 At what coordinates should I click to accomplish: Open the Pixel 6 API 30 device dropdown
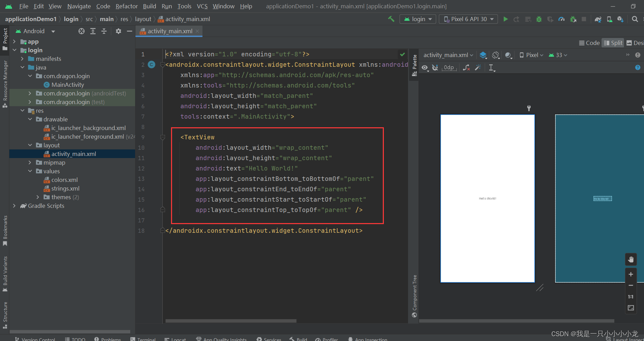(x=468, y=19)
